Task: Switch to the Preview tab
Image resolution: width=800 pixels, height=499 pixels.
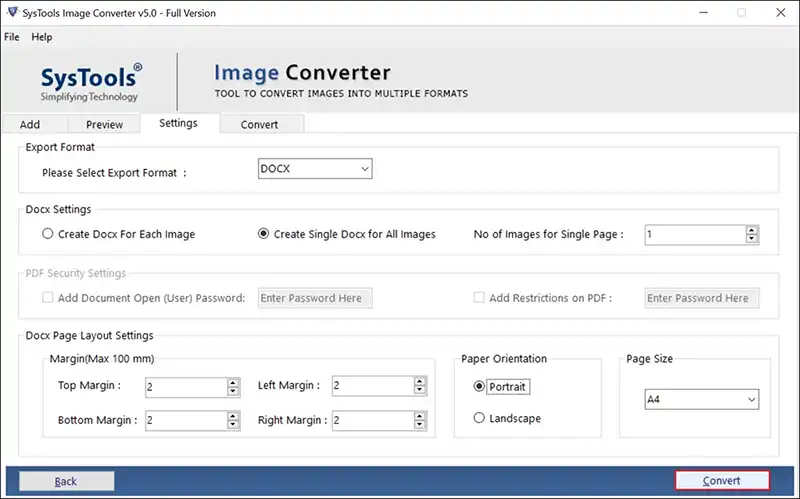Action: (x=104, y=124)
